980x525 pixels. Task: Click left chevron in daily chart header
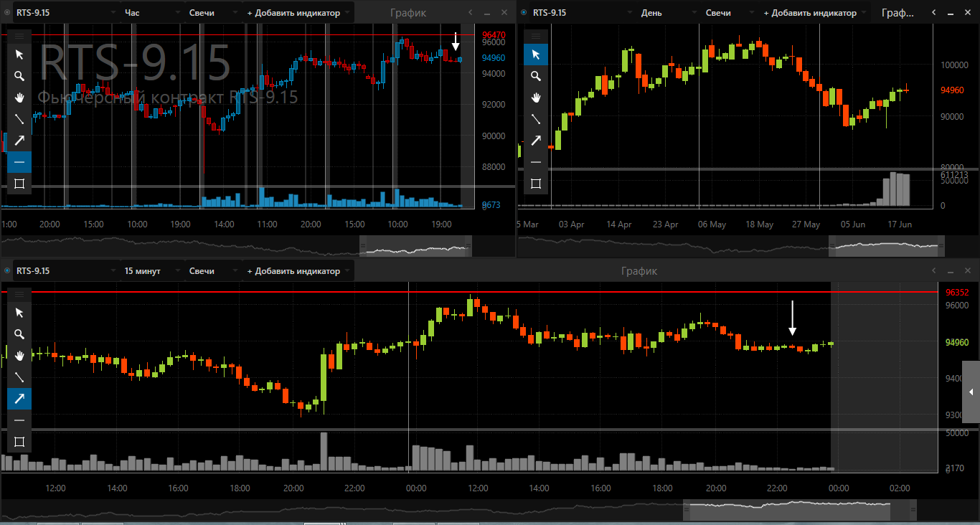[x=934, y=13]
